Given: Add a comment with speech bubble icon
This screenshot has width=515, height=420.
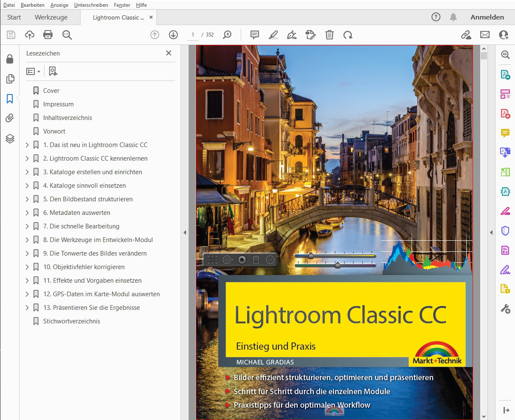Looking at the screenshot, I should pyautogui.click(x=255, y=35).
